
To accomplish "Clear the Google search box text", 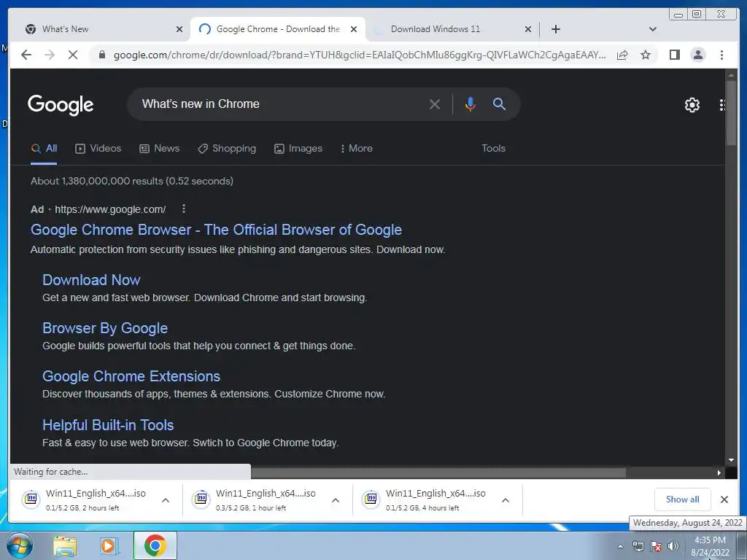I will [x=435, y=104].
